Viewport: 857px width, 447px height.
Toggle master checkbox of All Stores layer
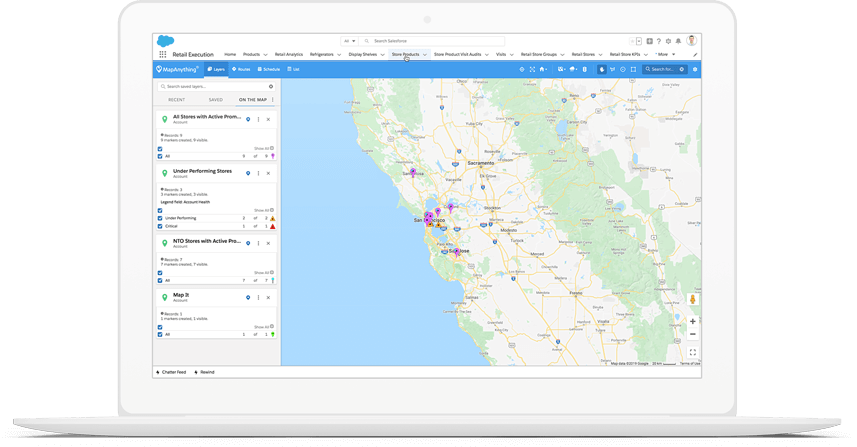pos(160,149)
